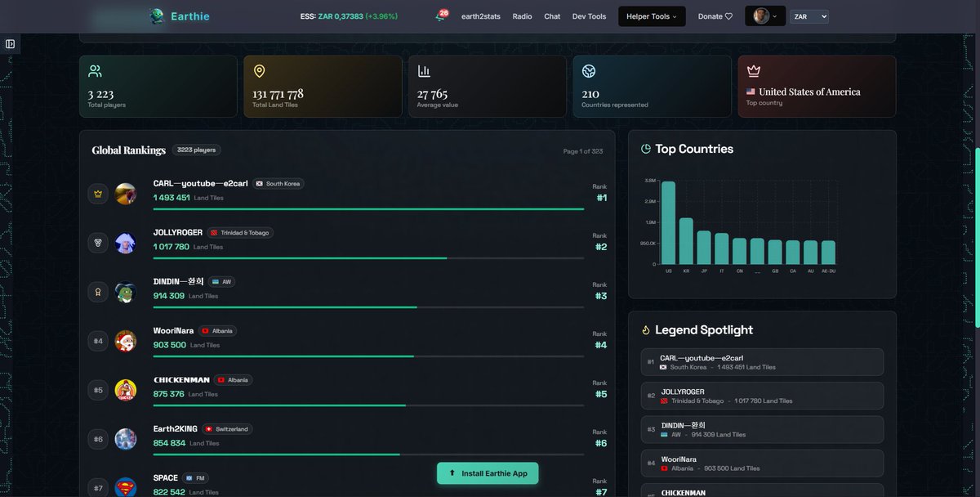980x497 pixels.
Task: Click the Trinidad & Tobago country tag
Action: [239, 233]
